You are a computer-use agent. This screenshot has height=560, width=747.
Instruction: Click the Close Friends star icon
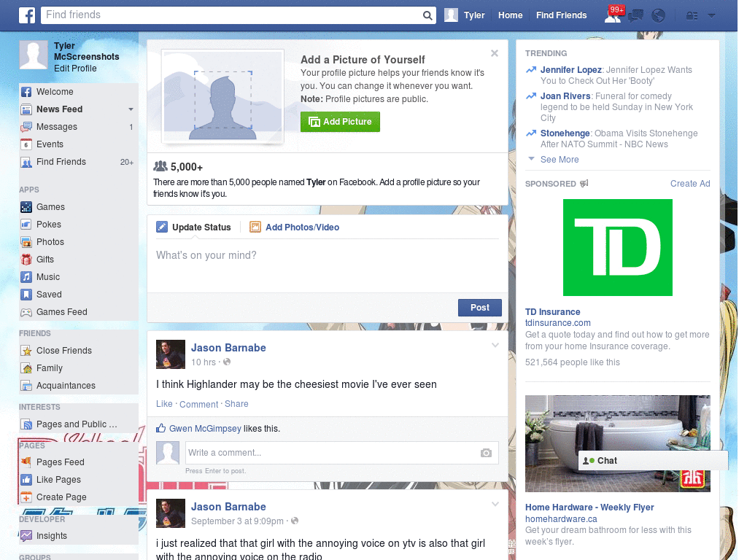coord(26,351)
